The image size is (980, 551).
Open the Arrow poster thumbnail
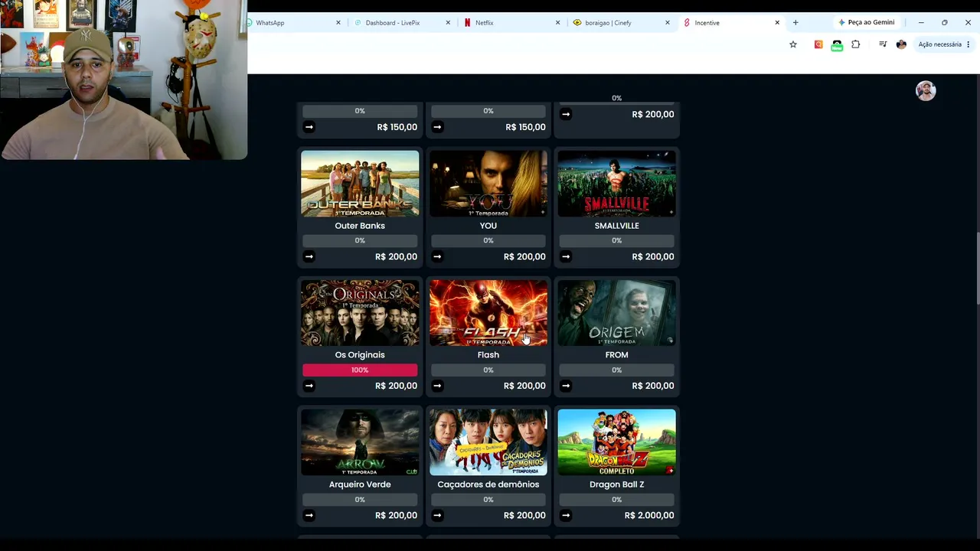(x=360, y=442)
